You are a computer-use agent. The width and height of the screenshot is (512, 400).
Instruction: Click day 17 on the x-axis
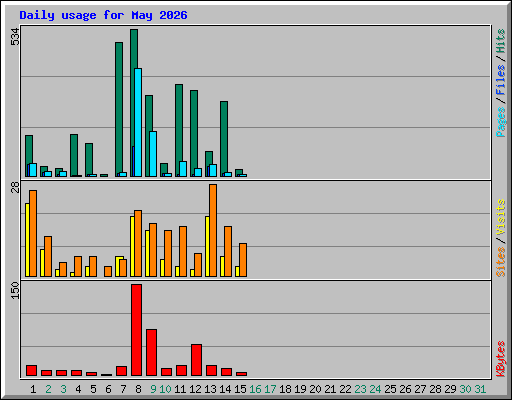pos(270,389)
